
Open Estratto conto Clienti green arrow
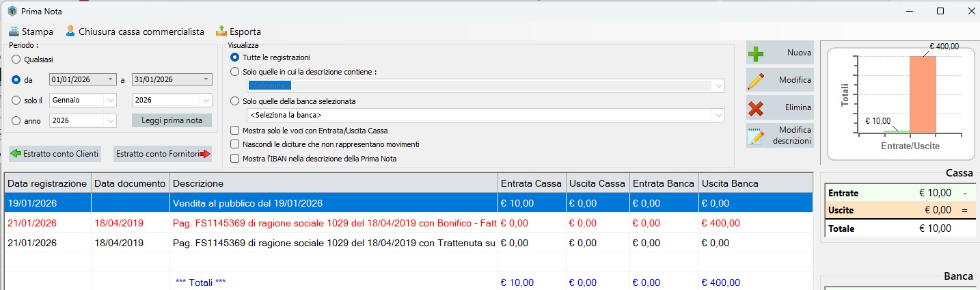coord(16,154)
